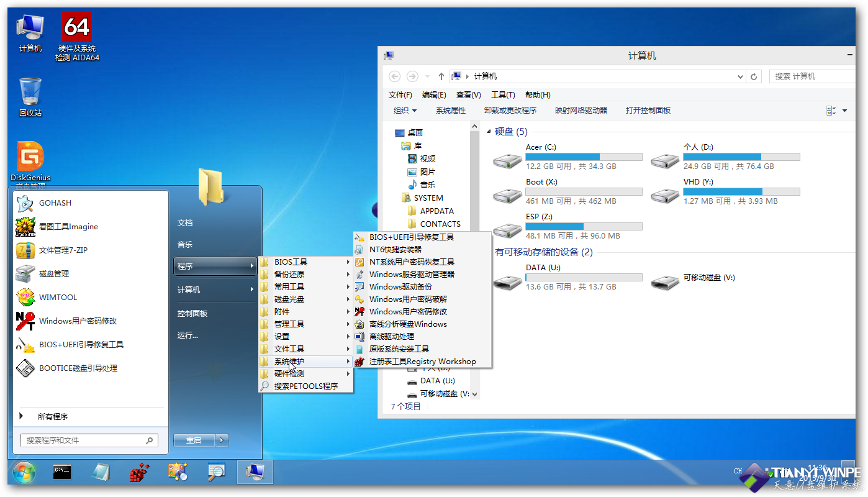This screenshot has width=868, height=497.
Task: Open BIOS+UEFI引导修复工具 in start menu left list
Action: pyautogui.click(x=91, y=345)
